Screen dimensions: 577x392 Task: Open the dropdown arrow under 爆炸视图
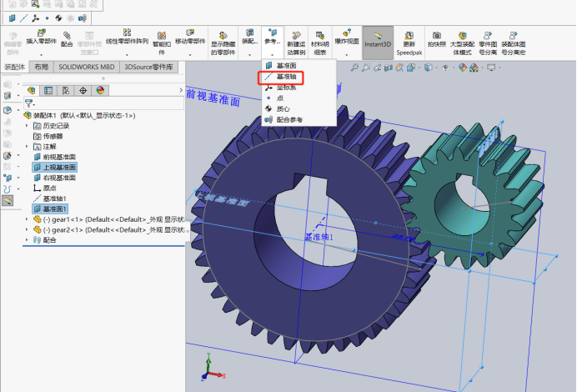(x=347, y=55)
